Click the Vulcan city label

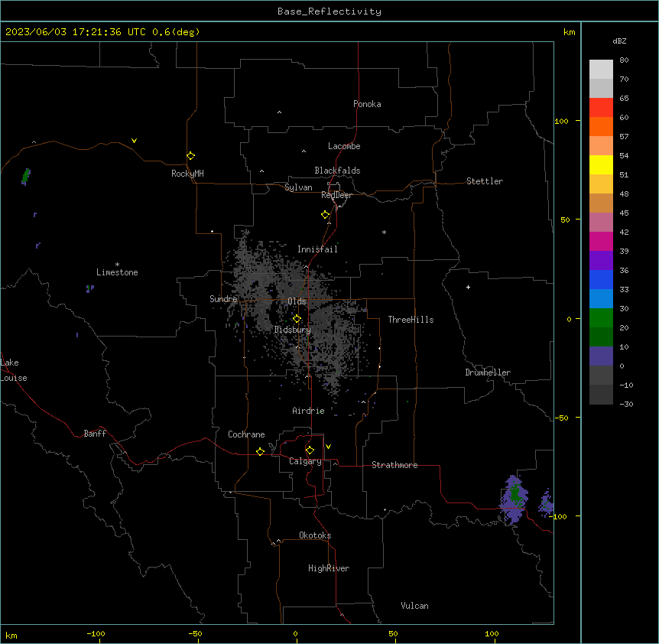tap(415, 606)
